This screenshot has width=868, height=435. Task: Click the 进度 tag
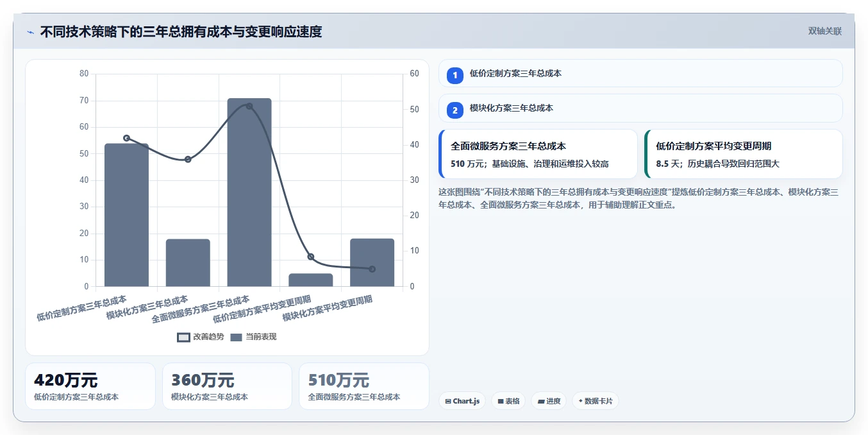pos(549,401)
